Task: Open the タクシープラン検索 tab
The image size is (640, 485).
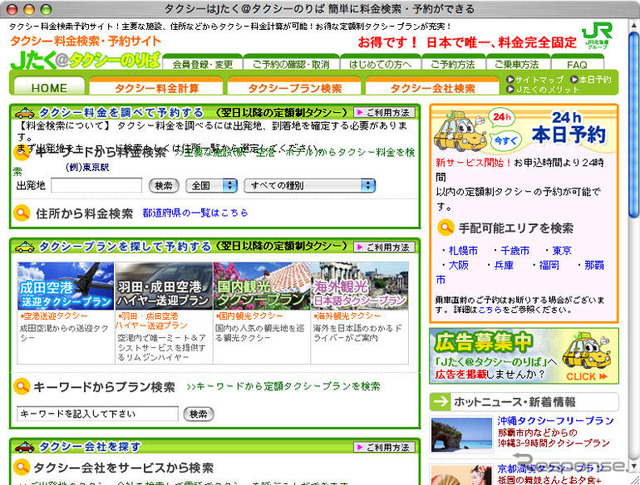Action: 294,87
